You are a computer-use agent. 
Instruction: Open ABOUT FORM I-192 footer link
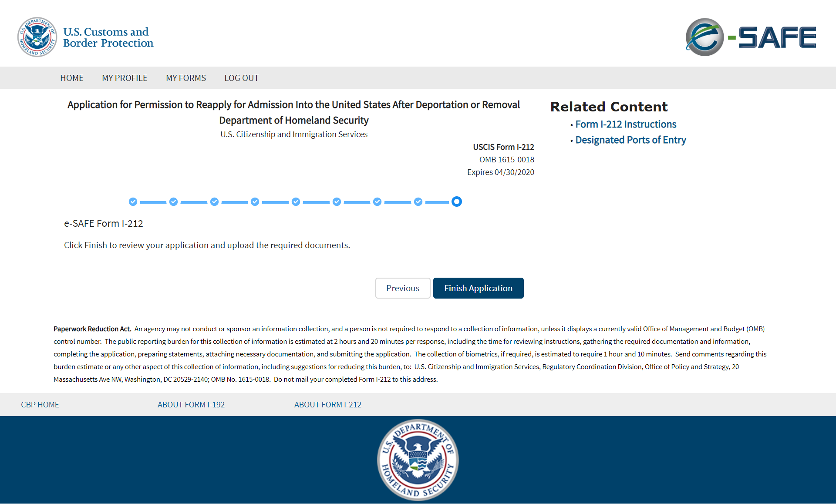pyautogui.click(x=191, y=404)
